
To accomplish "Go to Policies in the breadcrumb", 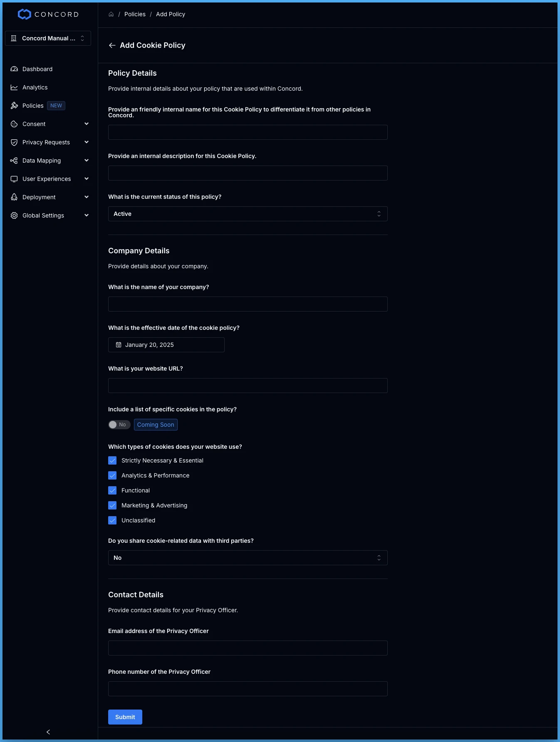I will click(135, 14).
